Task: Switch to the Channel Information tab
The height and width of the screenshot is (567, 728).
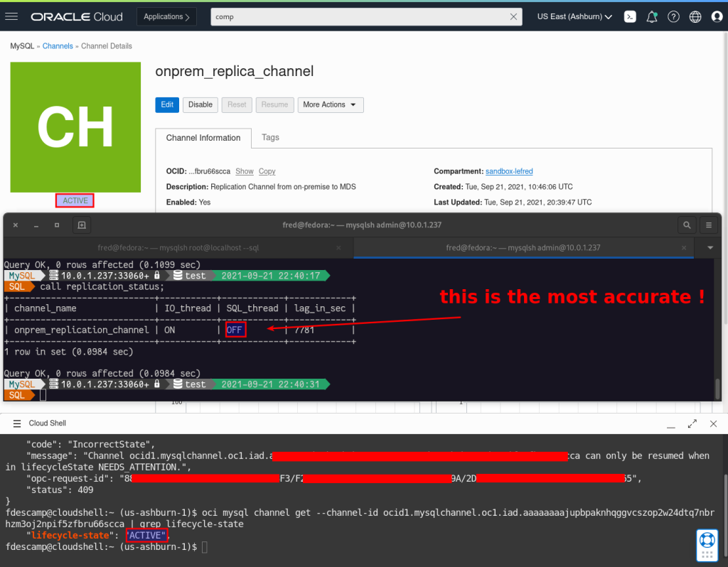Action: coord(203,138)
